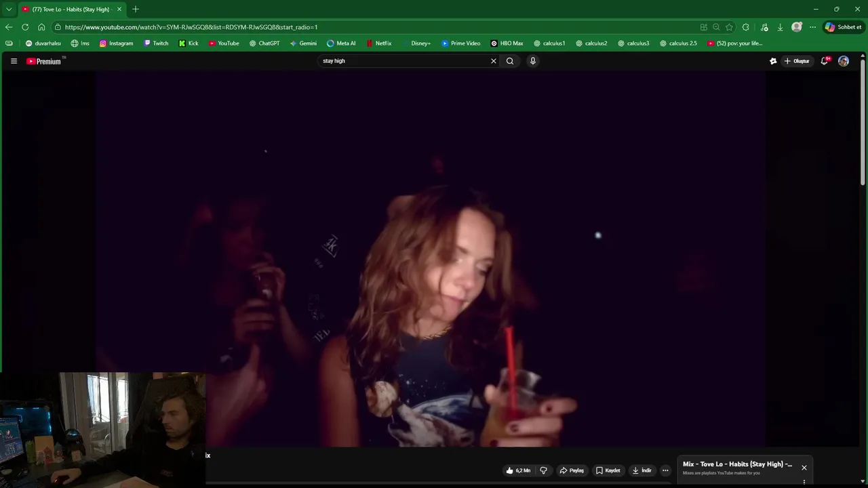Download video with İndir button
The image size is (868, 488).
642,470
